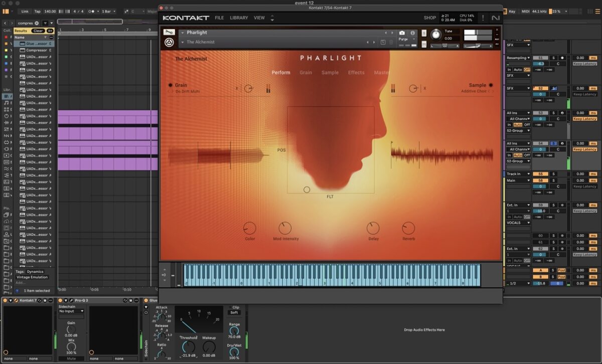Viewport: 602px width, 364px height.
Task: Click the SHOP button in Kontakt
Action: (x=429, y=18)
